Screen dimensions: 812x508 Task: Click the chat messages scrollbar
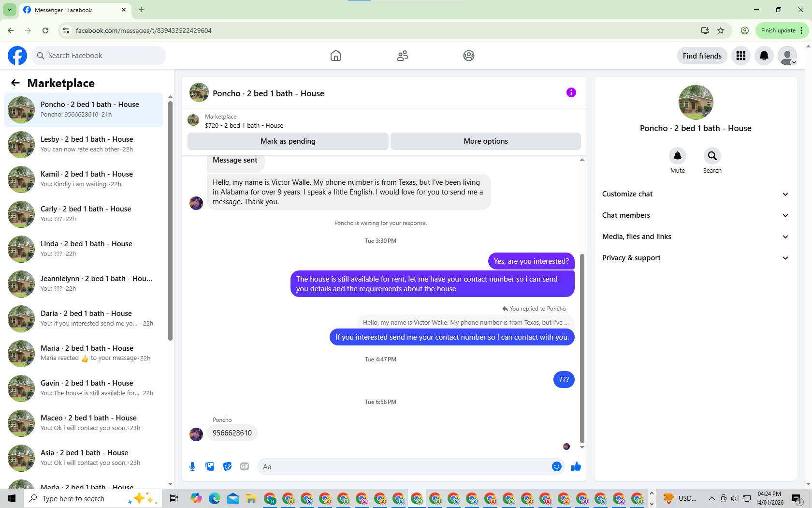coord(582,348)
